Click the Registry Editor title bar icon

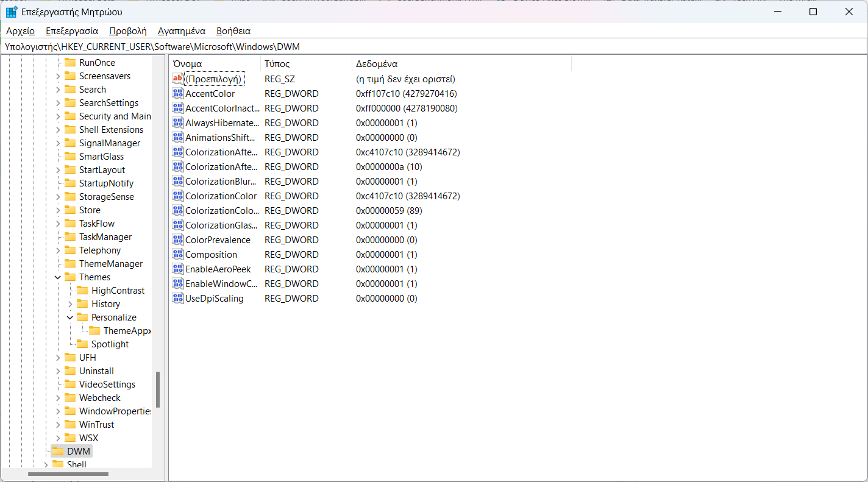(12, 12)
